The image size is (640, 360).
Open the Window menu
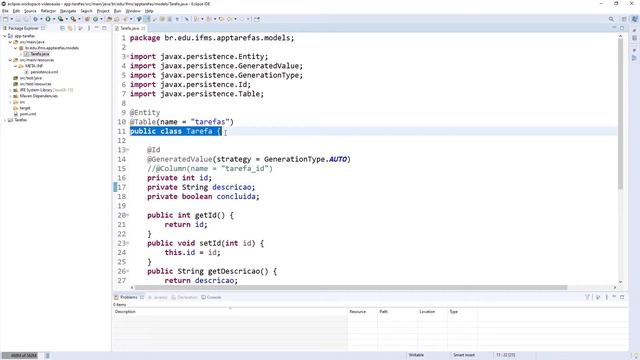(x=133, y=11)
